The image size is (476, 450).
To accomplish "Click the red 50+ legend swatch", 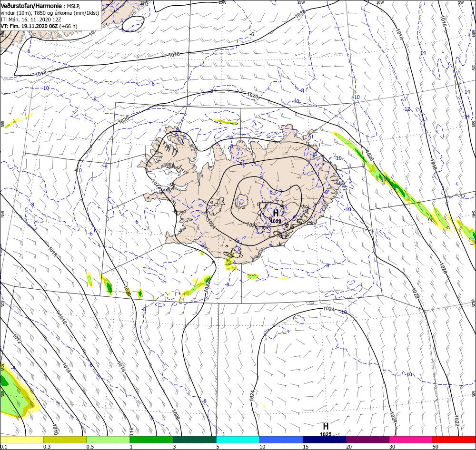I will click(454, 440).
